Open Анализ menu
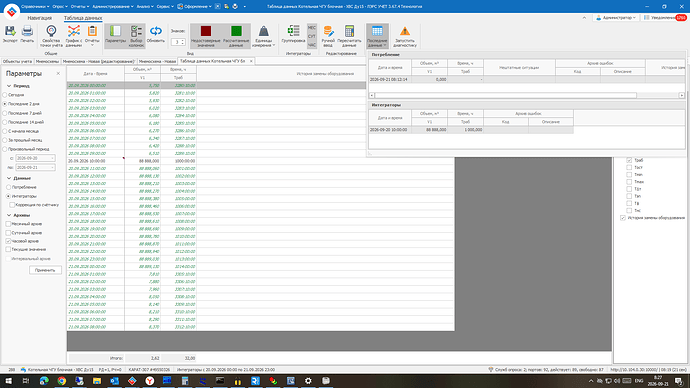 click(145, 7)
